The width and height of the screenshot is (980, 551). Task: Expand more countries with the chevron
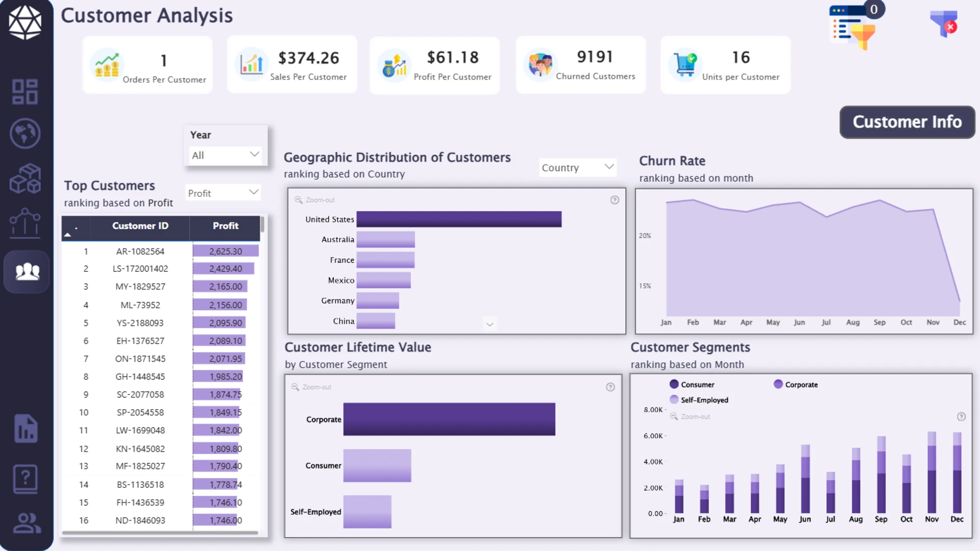490,324
